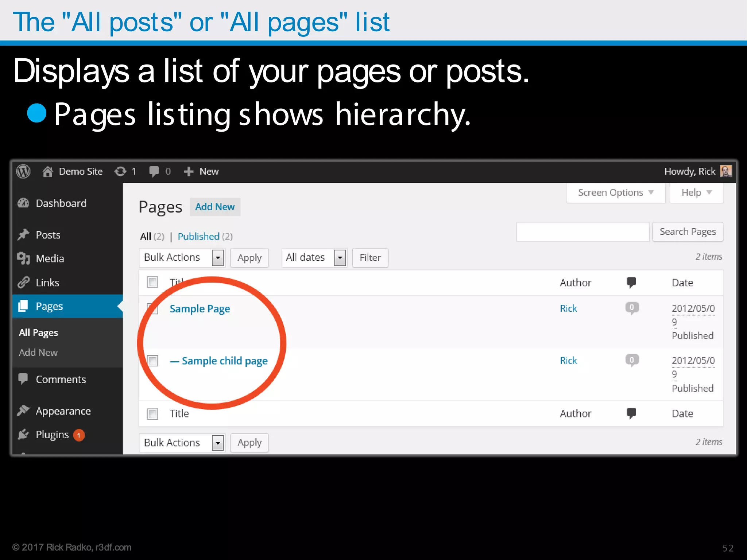Show All (2) pages filter

click(x=152, y=236)
